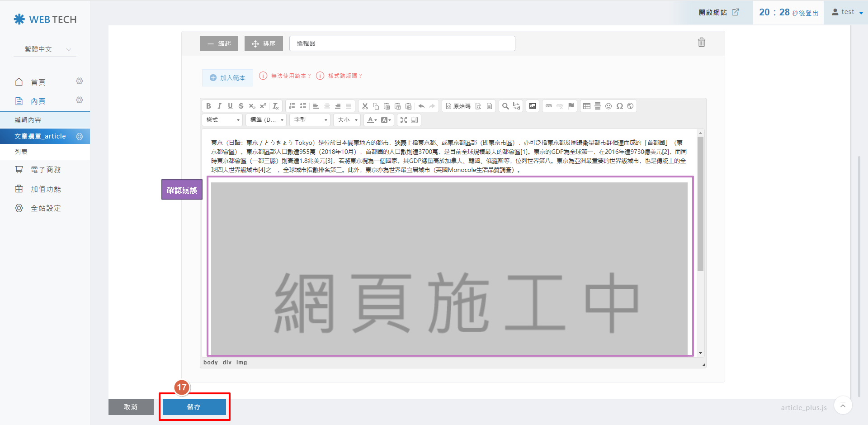Select 列表 in the sidebar
The image size is (868, 425).
click(x=21, y=152)
